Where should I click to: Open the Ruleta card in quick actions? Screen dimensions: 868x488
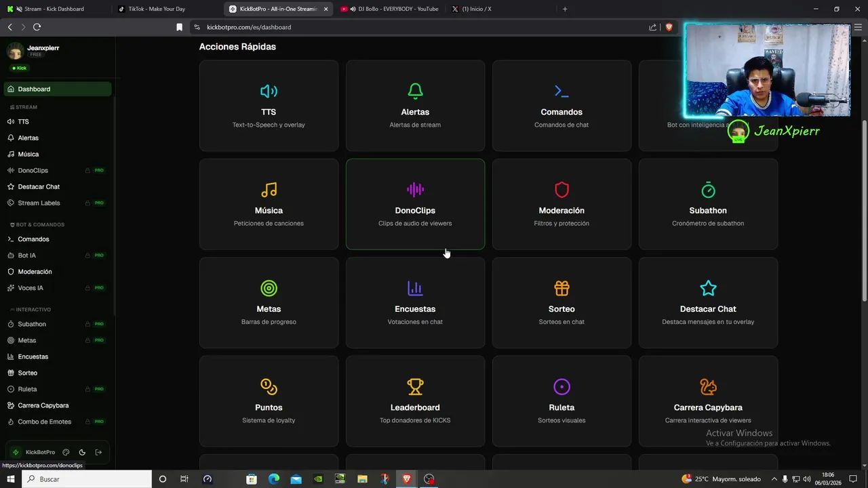tap(561, 401)
